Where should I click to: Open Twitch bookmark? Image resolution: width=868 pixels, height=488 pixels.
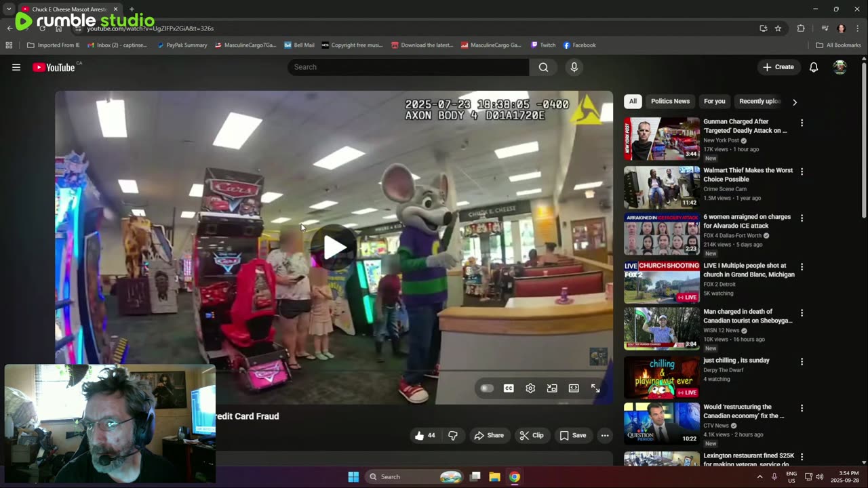[543, 45]
